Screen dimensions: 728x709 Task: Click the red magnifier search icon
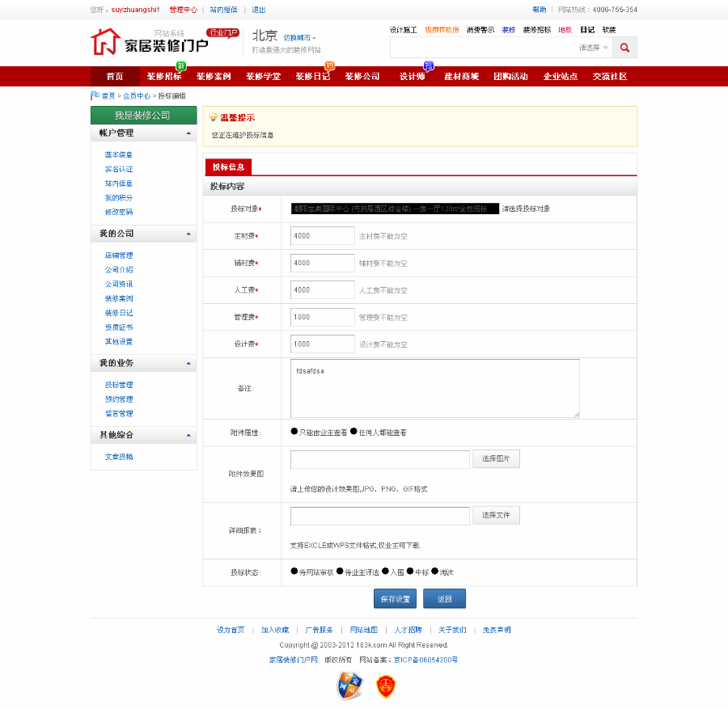tap(623, 47)
